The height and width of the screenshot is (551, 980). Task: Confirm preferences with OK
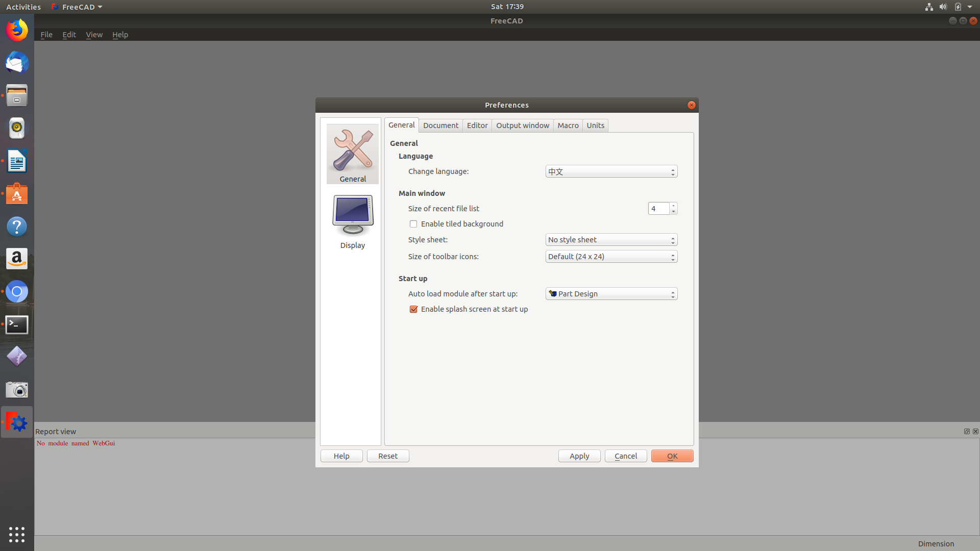[x=672, y=456]
